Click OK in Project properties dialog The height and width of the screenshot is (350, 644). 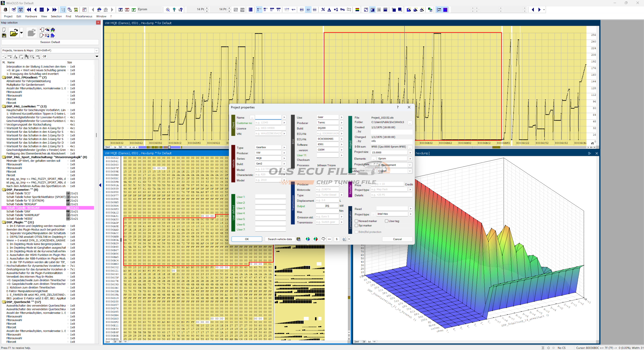(x=247, y=239)
